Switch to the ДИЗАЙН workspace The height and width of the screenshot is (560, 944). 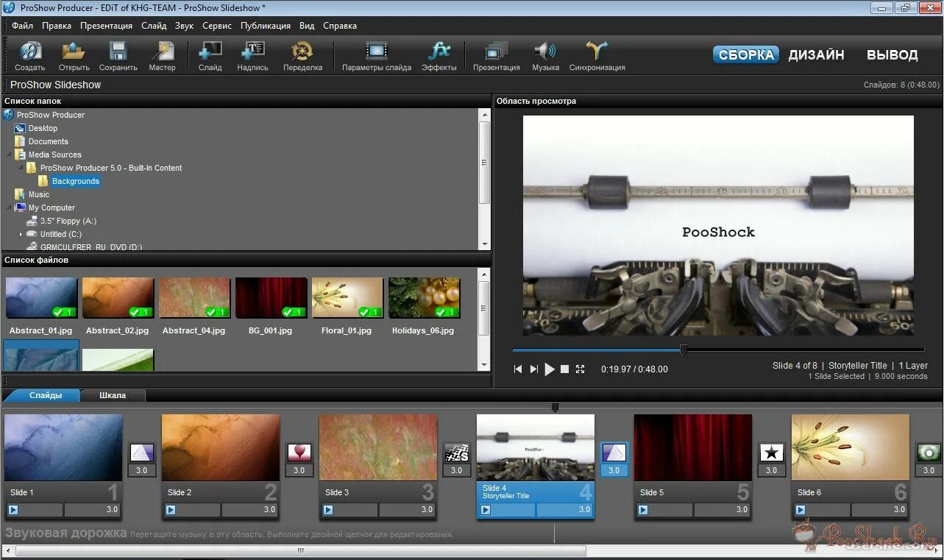[816, 55]
